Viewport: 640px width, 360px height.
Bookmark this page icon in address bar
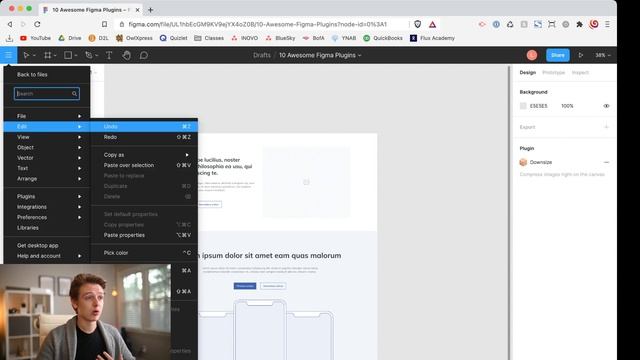(x=104, y=24)
